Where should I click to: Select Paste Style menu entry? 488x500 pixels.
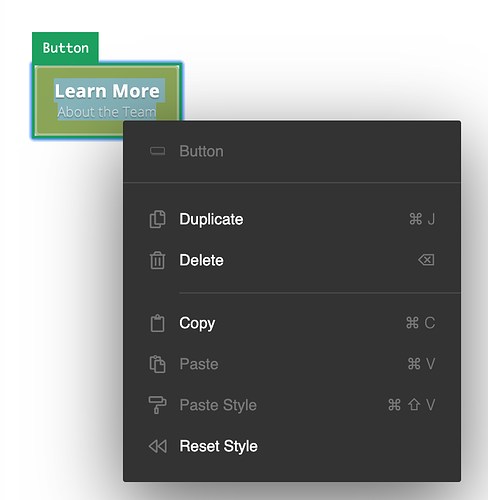292,405
